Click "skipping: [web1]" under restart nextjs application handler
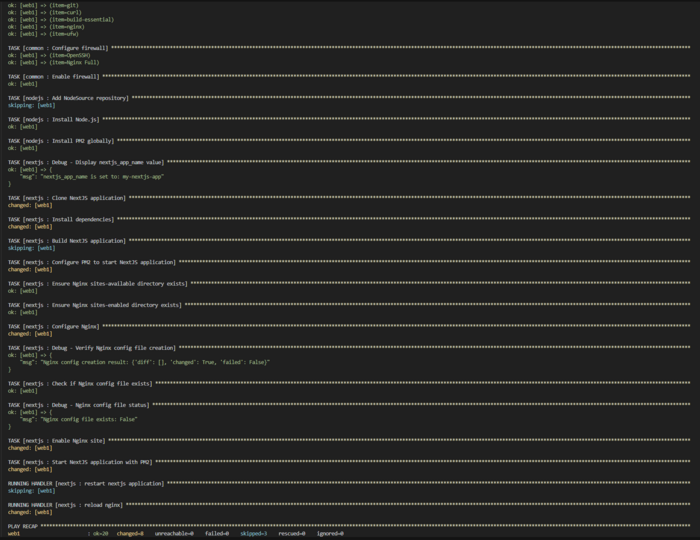 tap(32, 491)
